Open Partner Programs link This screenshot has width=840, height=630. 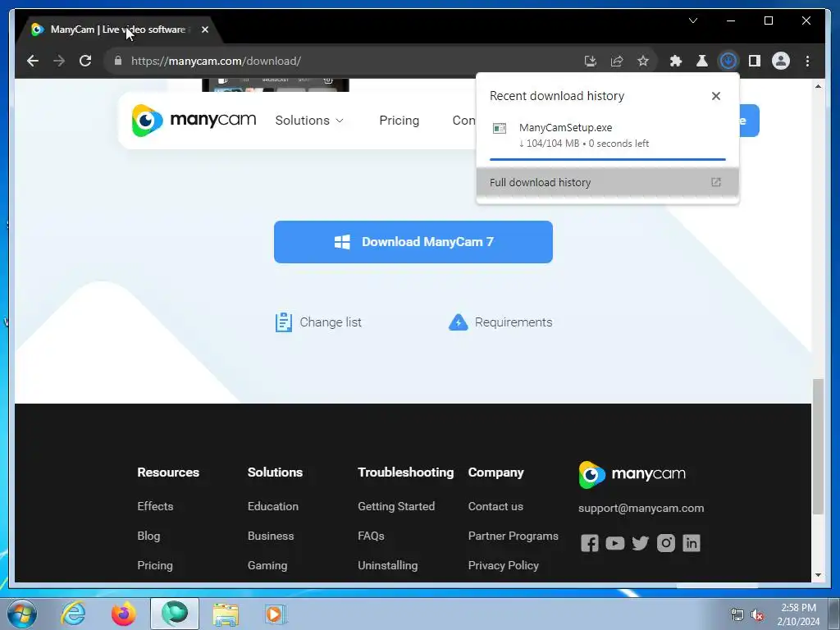[514, 536]
